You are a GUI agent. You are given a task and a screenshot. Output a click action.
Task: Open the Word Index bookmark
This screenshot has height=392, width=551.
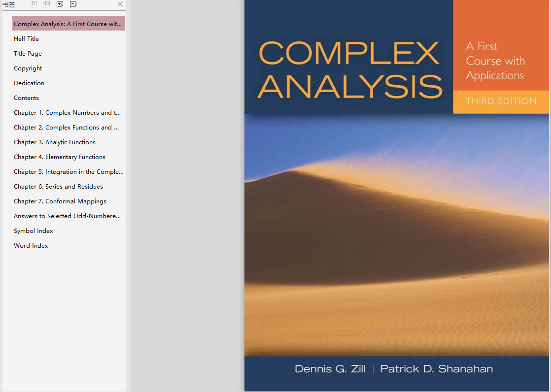click(31, 245)
